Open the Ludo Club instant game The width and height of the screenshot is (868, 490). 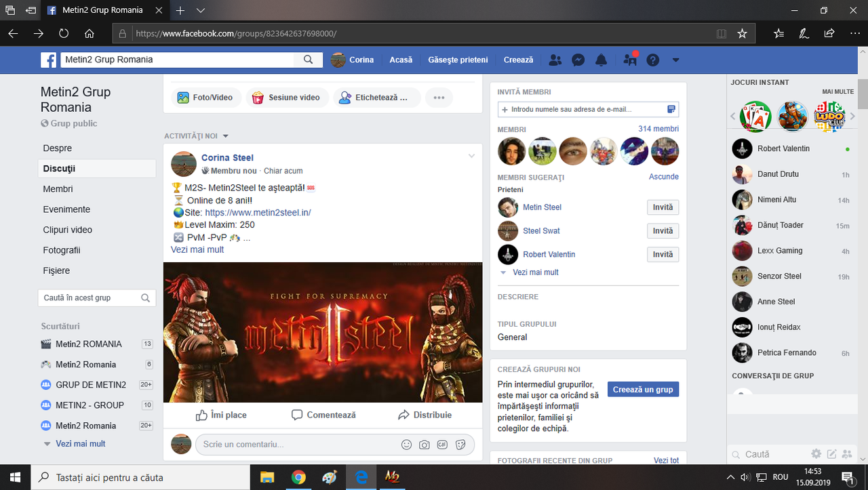(x=829, y=117)
